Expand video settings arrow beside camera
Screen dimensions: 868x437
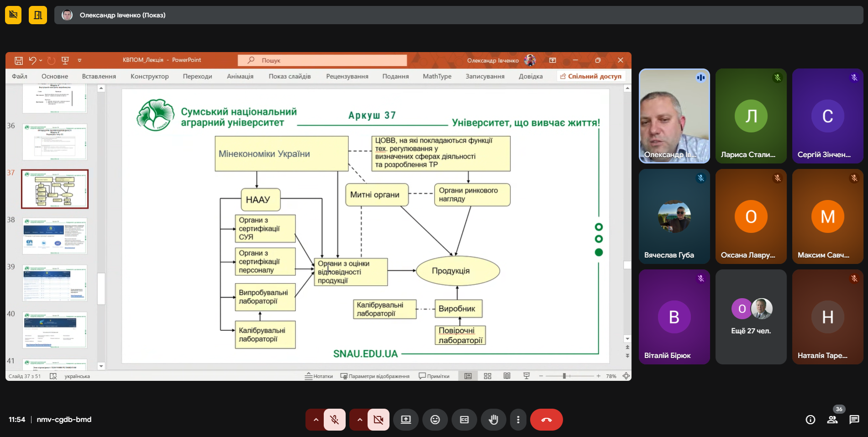pyautogui.click(x=359, y=420)
